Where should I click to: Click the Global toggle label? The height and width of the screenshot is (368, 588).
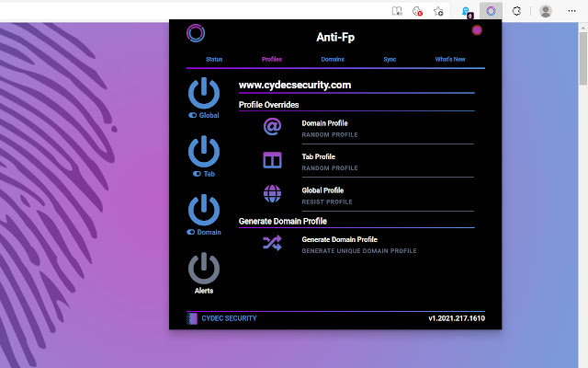(204, 115)
